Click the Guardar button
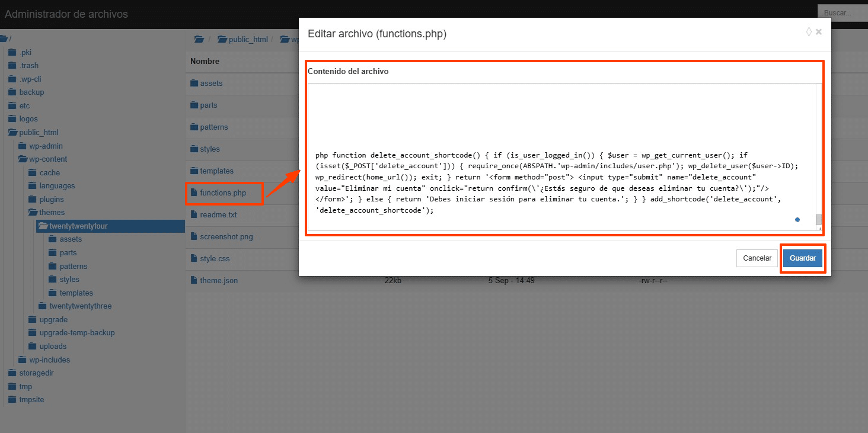This screenshot has width=868, height=433. [x=802, y=258]
